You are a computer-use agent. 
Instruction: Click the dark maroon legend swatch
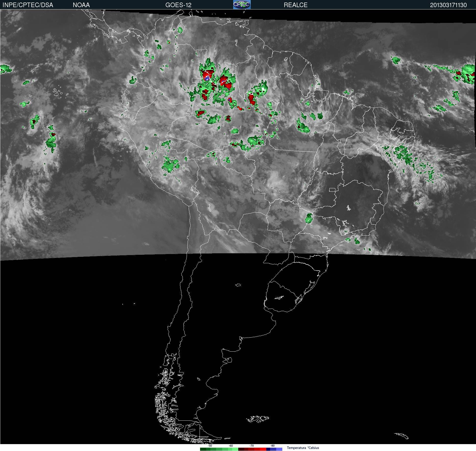click(x=241, y=449)
